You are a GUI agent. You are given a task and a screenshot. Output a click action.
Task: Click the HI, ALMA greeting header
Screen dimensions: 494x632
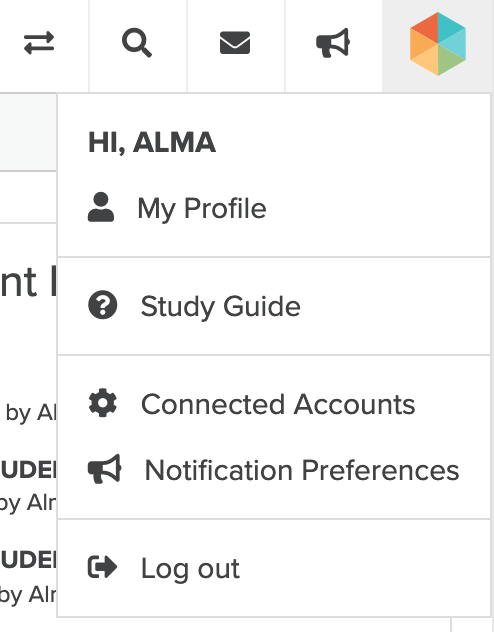point(152,142)
